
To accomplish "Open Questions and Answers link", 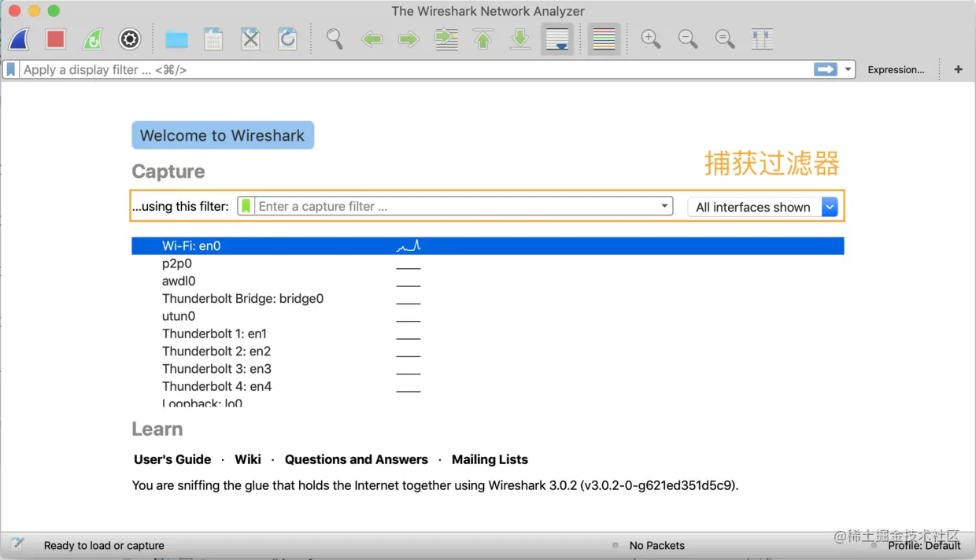I will [x=357, y=459].
